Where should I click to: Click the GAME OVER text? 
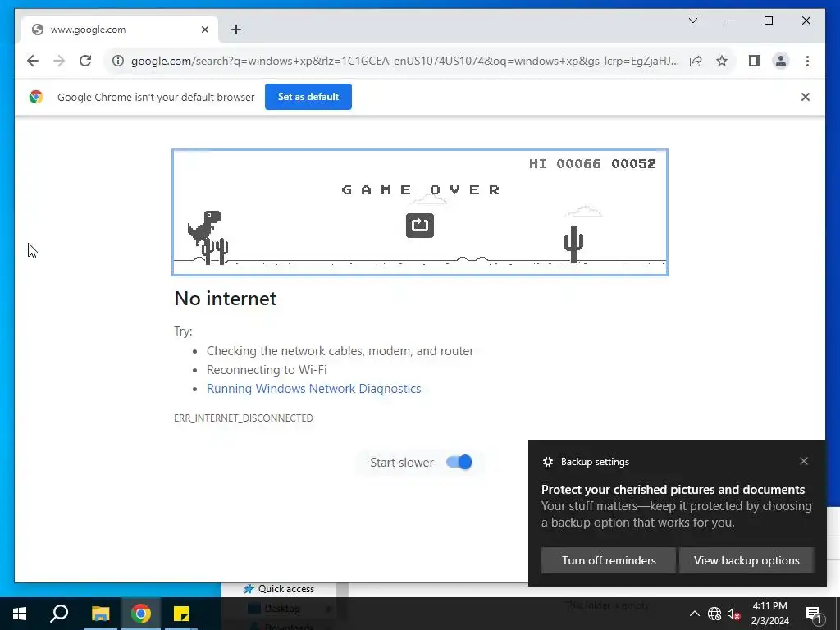click(x=421, y=189)
